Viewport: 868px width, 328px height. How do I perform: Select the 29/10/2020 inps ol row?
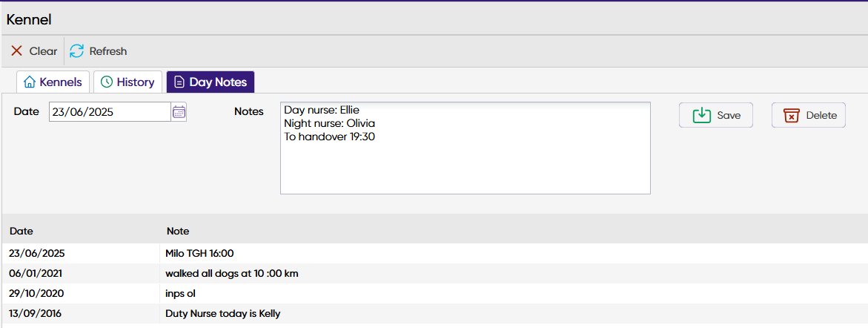[x=434, y=293]
